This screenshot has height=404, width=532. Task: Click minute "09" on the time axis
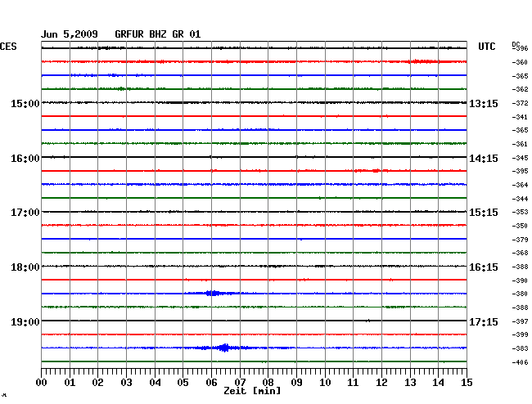click(x=296, y=383)
